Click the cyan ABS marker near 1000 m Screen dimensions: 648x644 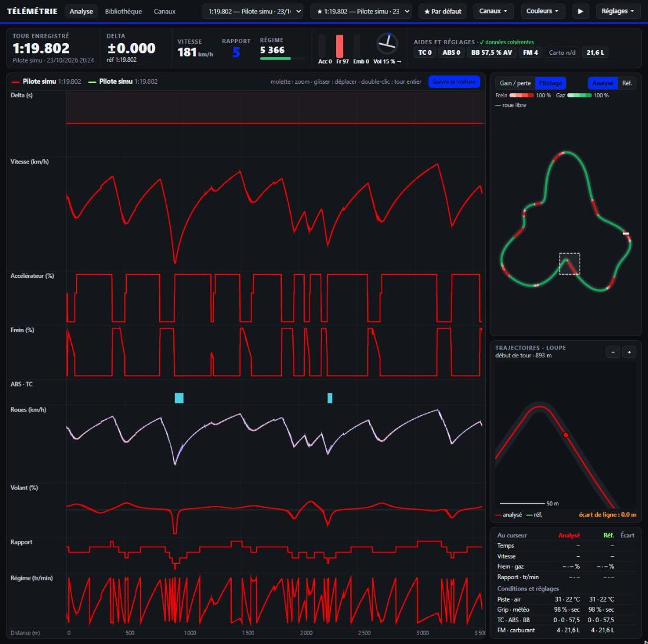tap(179, 398)
